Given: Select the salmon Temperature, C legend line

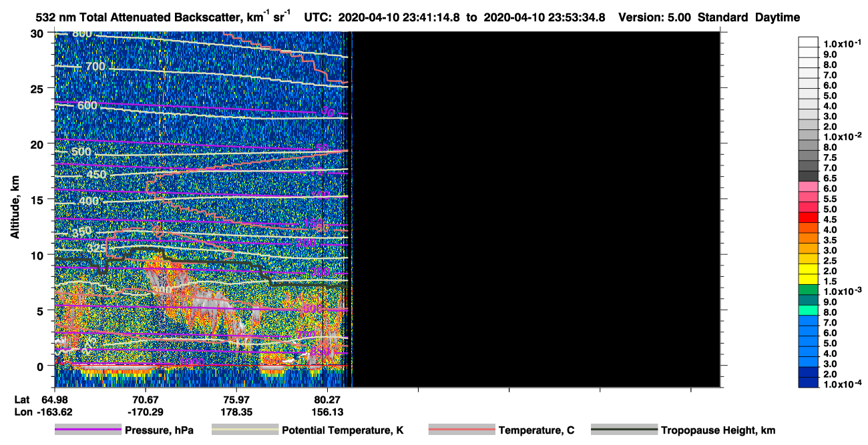Looking at the screenshot, I should [462, 430].
